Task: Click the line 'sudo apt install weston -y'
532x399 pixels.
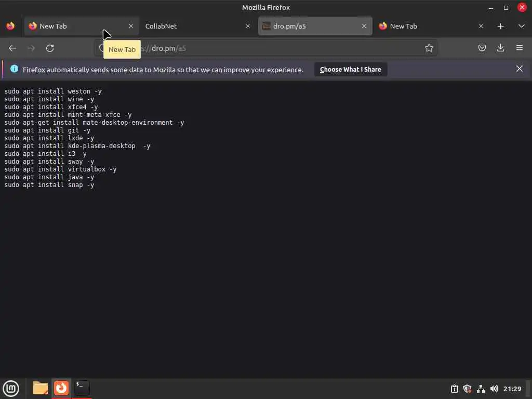Action: pos(53,91)
